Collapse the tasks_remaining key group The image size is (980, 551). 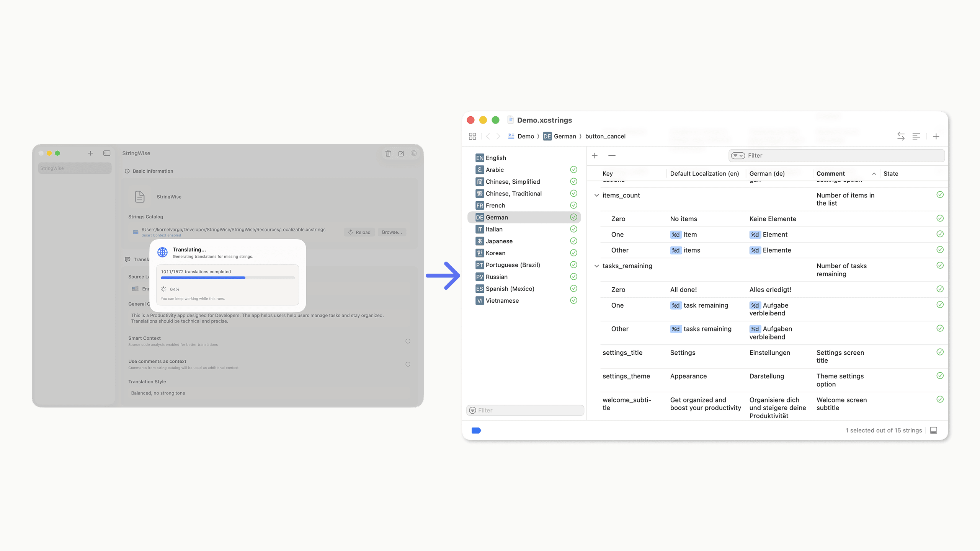[597, 266]
